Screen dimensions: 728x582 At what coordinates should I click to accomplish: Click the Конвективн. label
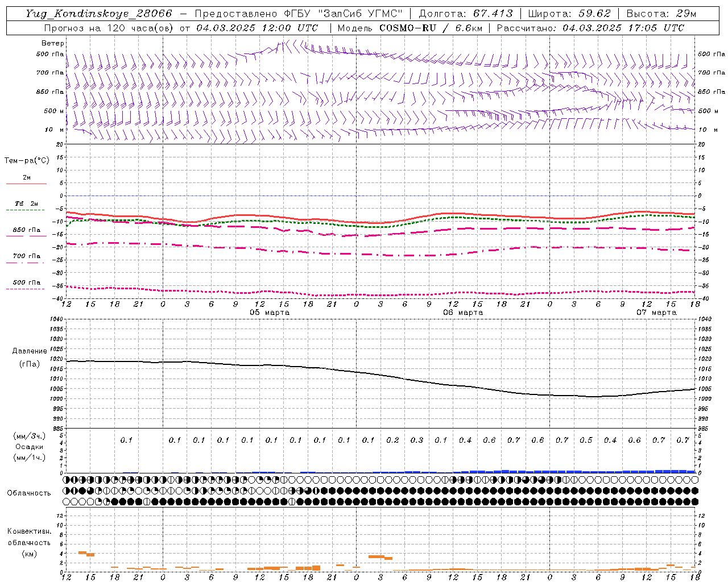[x=30, y=531]
